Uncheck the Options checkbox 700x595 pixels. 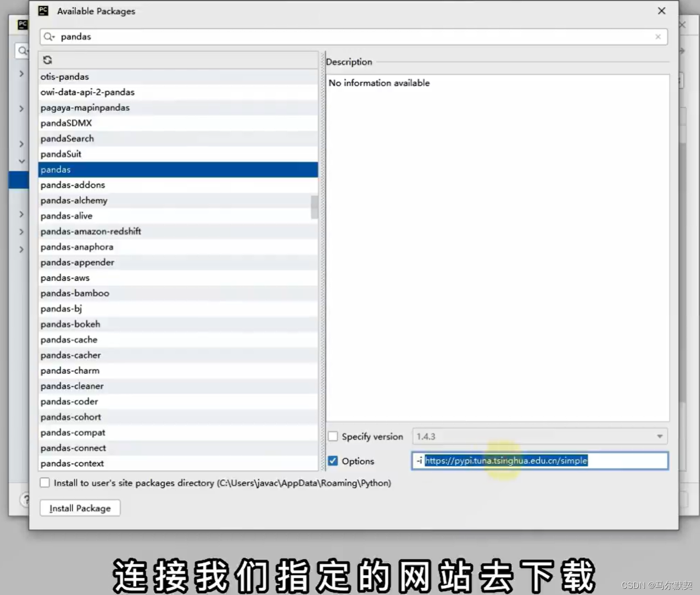333,461
